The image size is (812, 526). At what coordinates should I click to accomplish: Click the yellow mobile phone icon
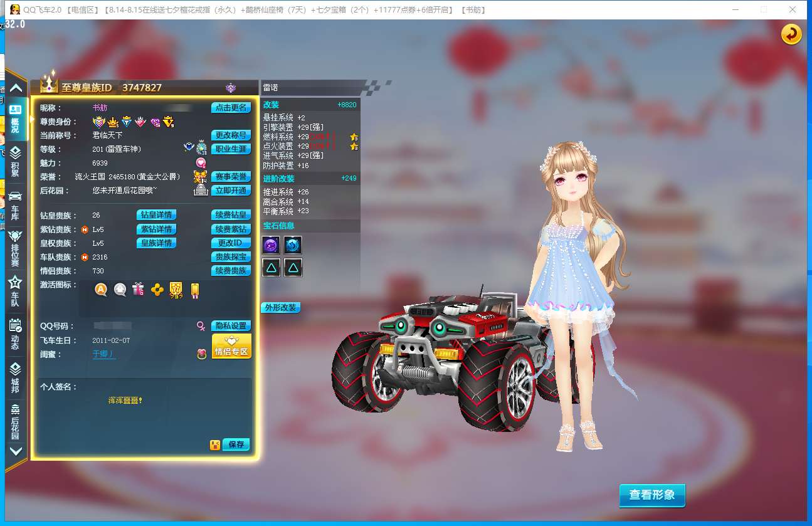195,290
